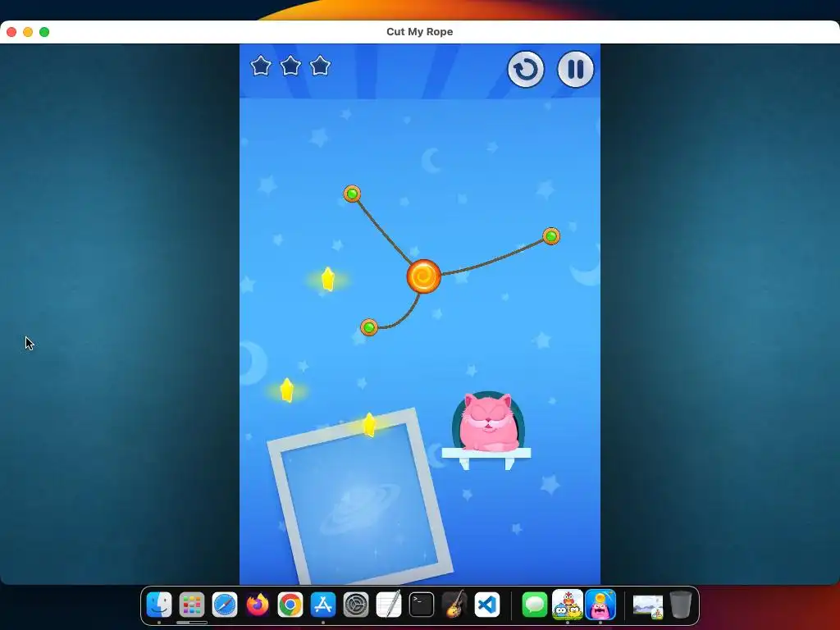The image size is (840, 630).
Task: Minimize the Cut My Rope window
Action: coord(28,32)
